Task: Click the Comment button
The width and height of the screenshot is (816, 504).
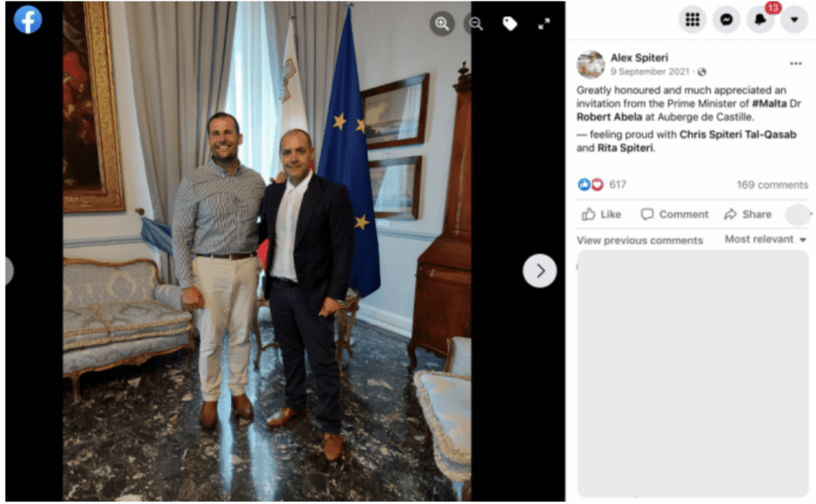Action: [x=674, y=214]
